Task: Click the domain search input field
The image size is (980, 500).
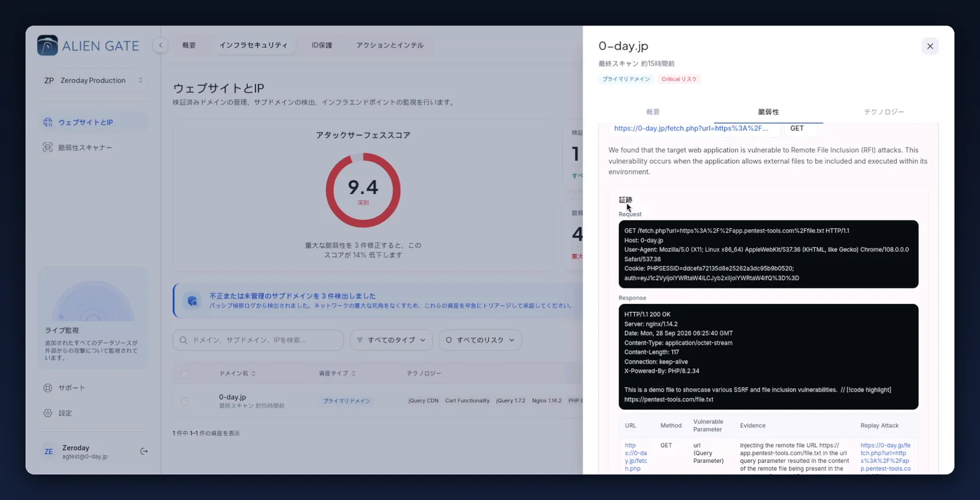Action: [x=258, y=340]
